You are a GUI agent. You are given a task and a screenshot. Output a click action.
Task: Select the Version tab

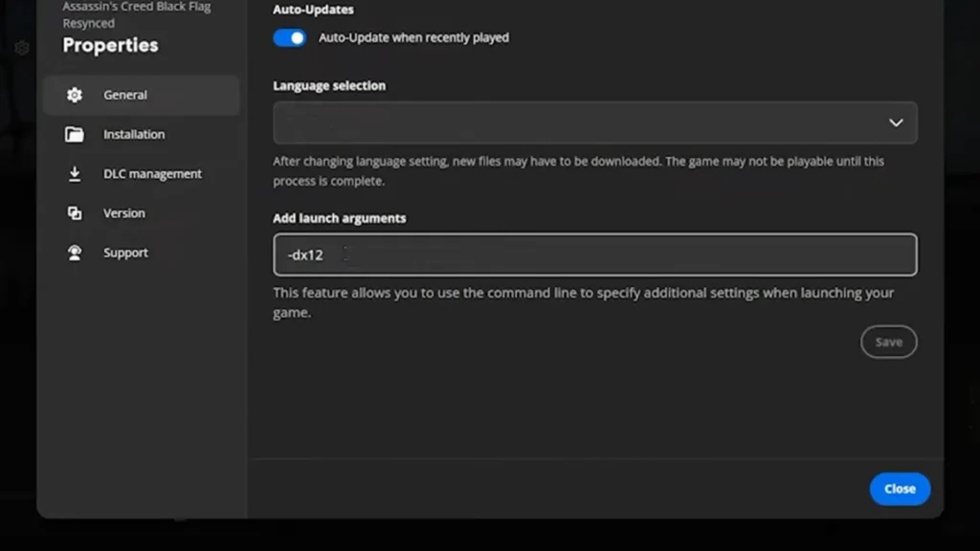(142, 213)
